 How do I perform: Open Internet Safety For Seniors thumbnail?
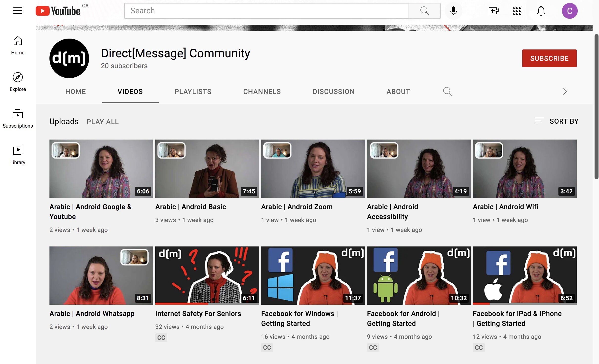(x=207, y=275)
